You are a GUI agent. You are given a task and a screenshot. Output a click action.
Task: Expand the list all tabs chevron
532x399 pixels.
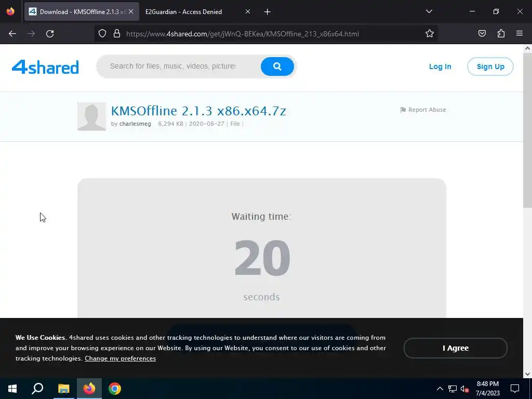tap(429, 11)
